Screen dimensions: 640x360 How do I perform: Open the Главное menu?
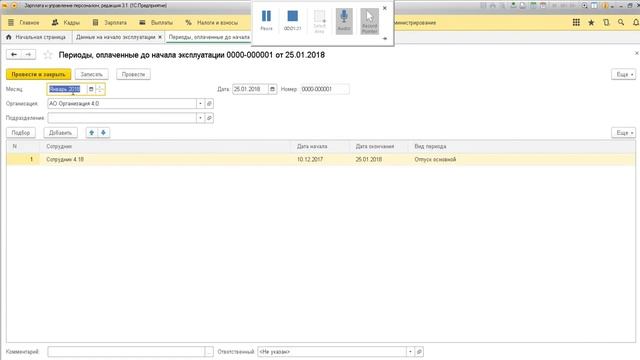point(24,22)
